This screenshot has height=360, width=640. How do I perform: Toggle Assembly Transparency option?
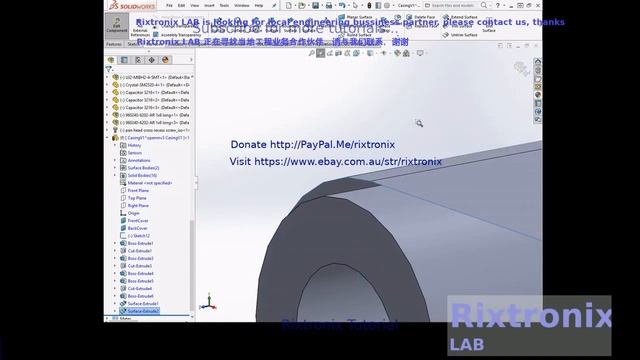pyautogui.click(x=177, y=35)
